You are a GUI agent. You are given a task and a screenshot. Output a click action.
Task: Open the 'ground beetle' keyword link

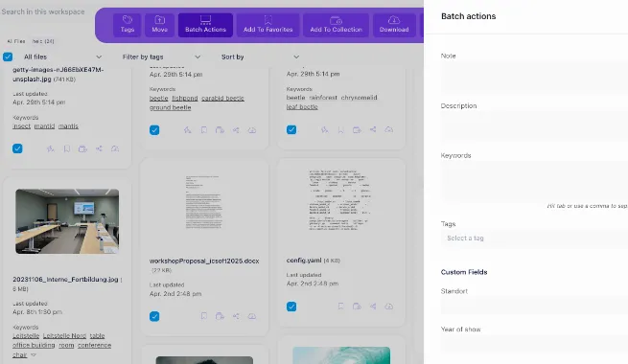pyautogui.click(x=171, y=107)
